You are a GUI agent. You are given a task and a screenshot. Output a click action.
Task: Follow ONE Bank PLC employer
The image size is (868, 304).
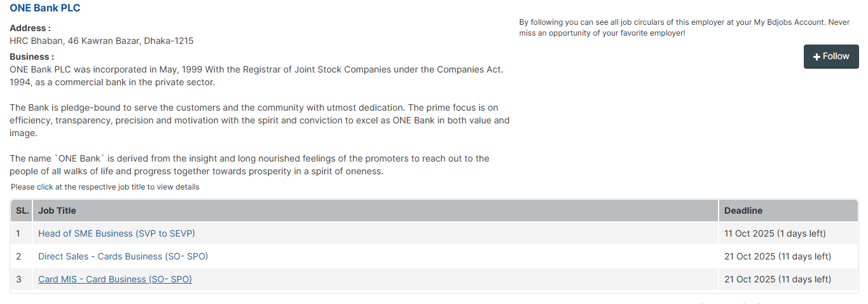(x=831, y=57)
